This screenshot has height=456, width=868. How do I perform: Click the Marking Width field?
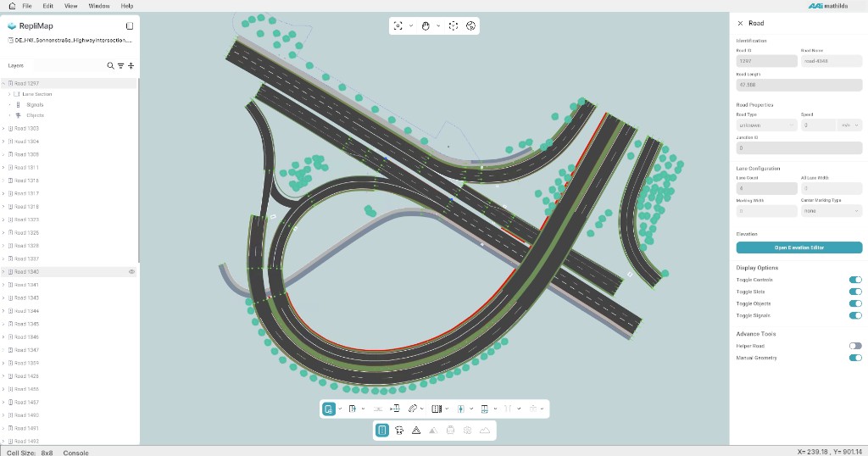[x=766, y=211]
